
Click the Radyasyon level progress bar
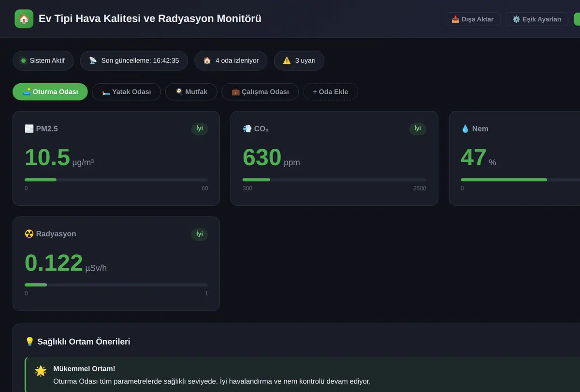pyautogui.click(x=116, y=285)
